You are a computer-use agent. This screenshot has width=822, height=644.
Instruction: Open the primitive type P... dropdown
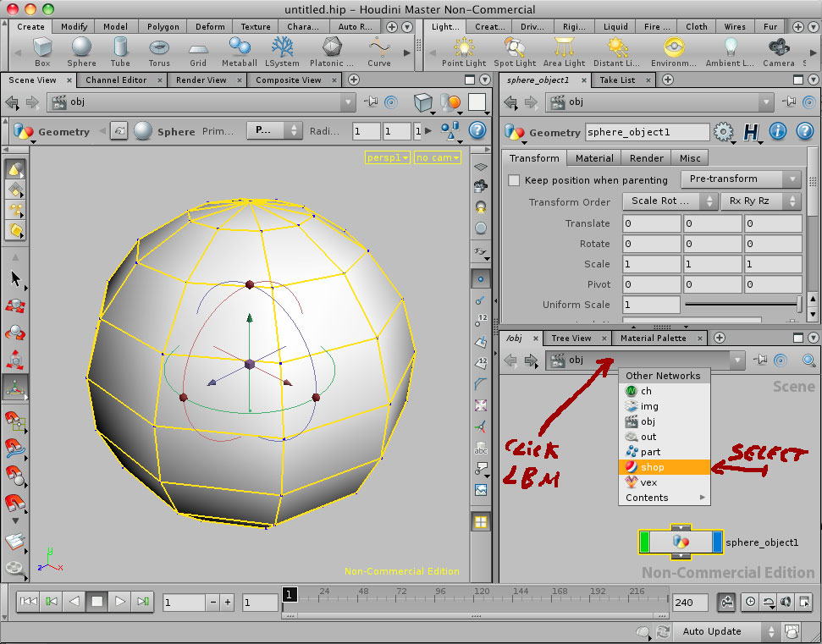pyautogui.click(x=274, y=130)
